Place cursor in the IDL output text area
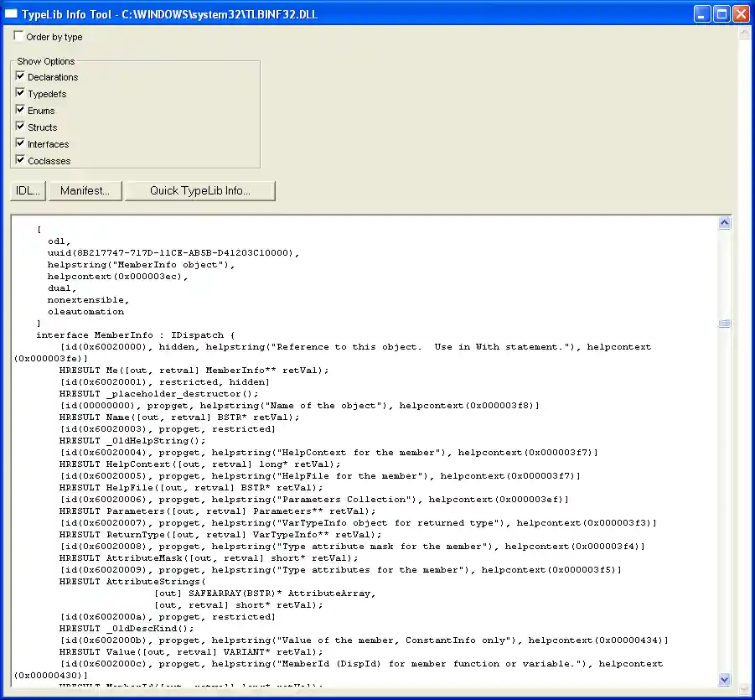Viewport: 755px width, 700px height. (360, 461)
